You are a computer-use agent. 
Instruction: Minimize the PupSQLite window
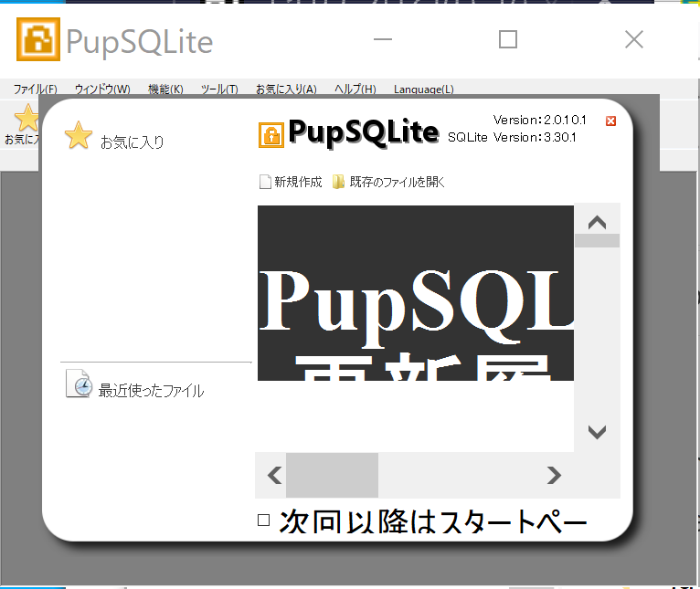click(383, 39)
